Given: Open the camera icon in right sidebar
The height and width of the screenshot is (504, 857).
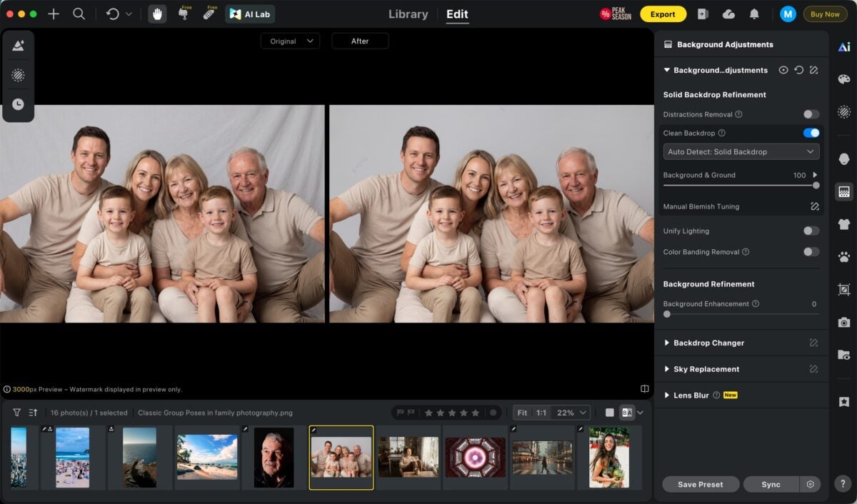Looking at the screenshot, I should (x=844, y=322).
